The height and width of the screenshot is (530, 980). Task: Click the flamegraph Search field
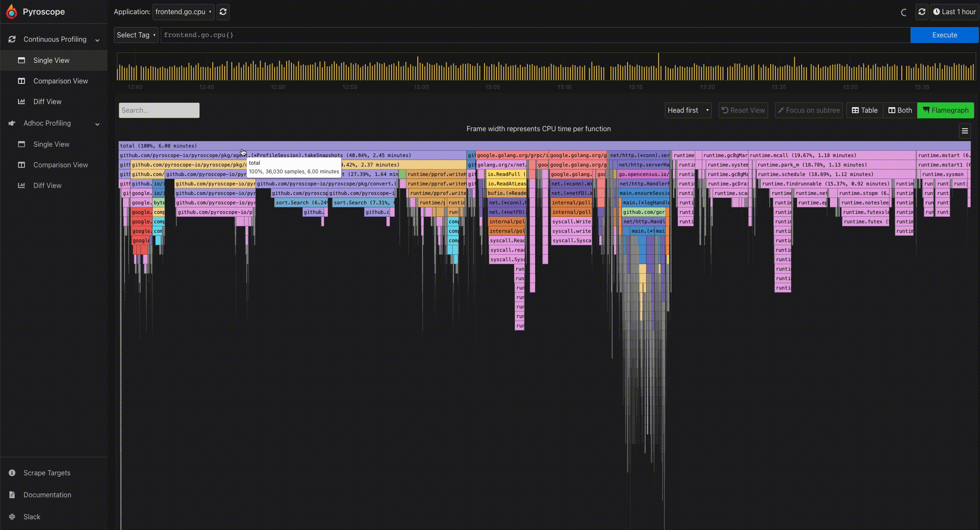click(x=159, y=110)
